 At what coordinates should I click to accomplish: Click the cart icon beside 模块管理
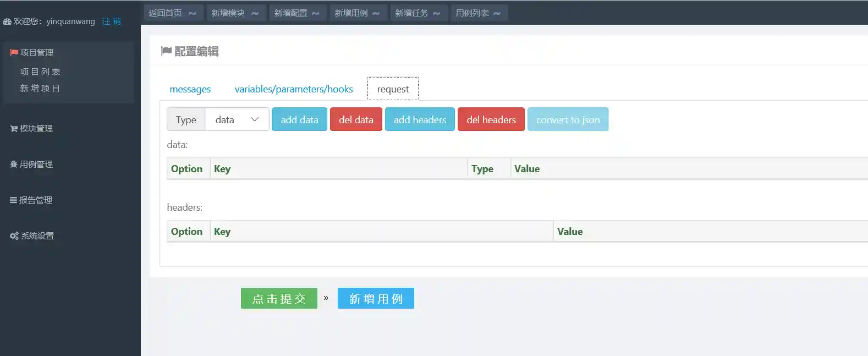pos(14,129)
